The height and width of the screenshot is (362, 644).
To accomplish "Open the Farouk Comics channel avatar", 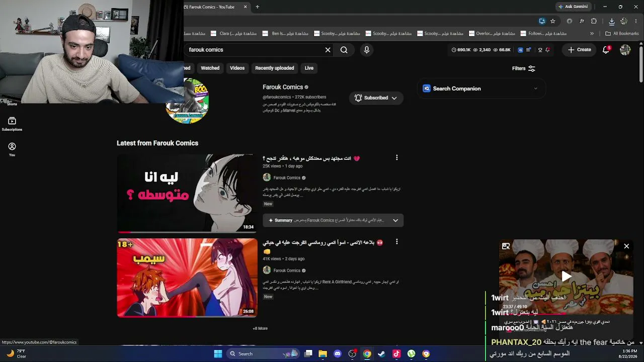I will [x=187, y=101].
